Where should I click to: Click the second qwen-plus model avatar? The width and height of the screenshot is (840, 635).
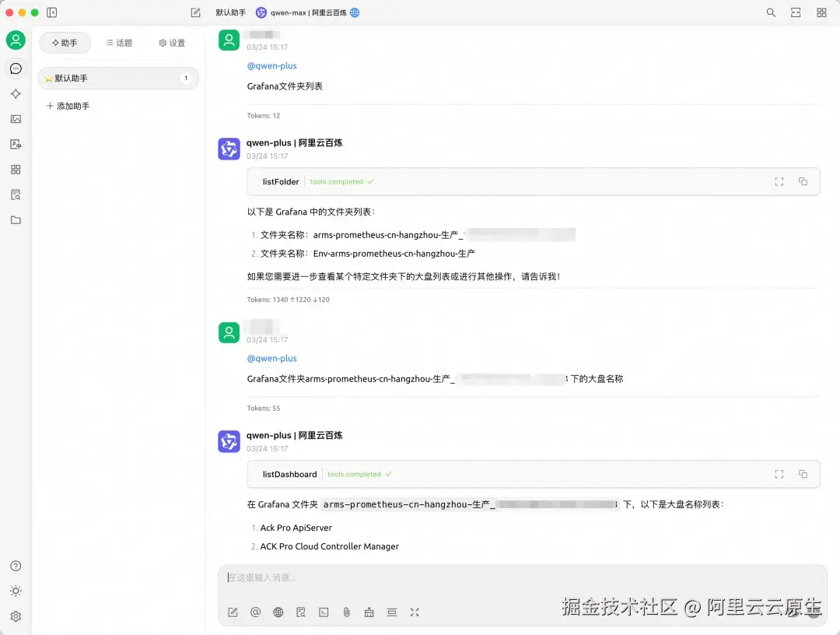(229, 441)
